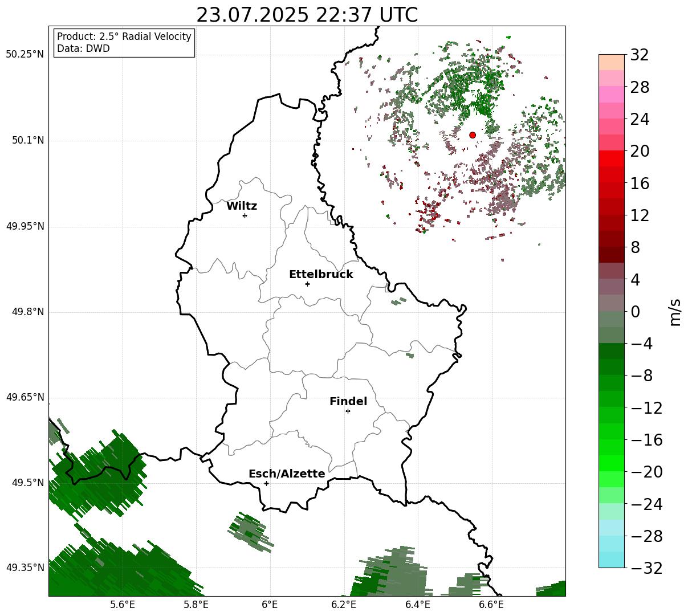Click the Wiltz city label

242,206
